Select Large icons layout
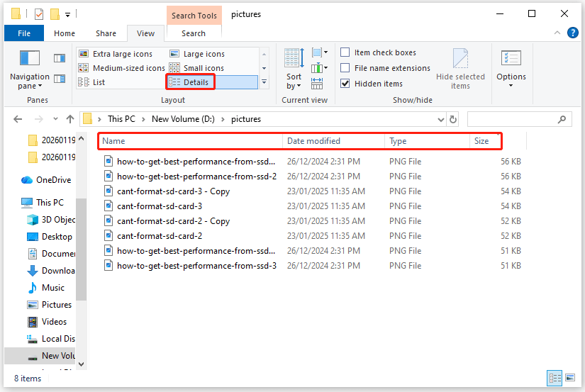Screen dimensions: 585x392 pos(197,54)
